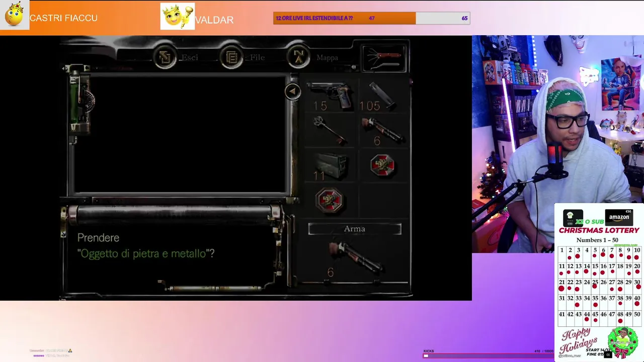Screen dimensions: 644x362
Task: Click the VALDAR name label
Action: click(x=214, y=20)
